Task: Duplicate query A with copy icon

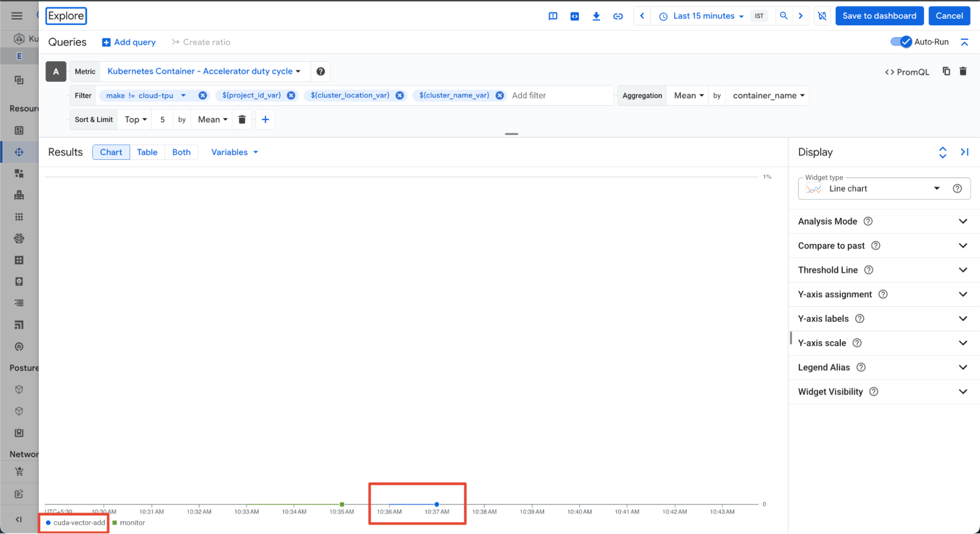Action: click(x=946, y=72)
